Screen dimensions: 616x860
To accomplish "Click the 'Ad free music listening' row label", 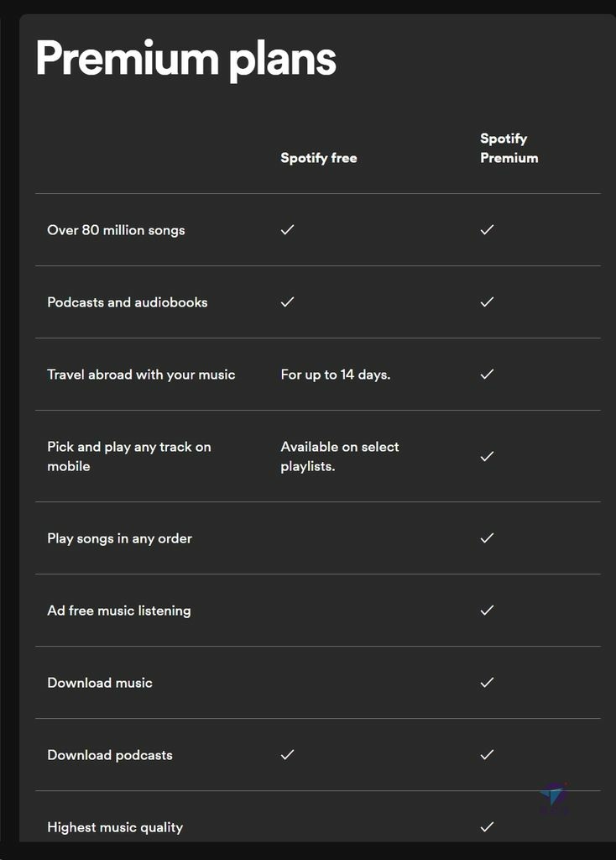I will pos(119,611).
